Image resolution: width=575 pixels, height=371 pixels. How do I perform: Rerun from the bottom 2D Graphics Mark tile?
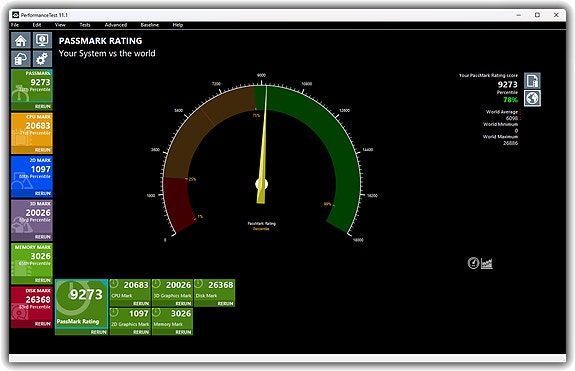141,332
